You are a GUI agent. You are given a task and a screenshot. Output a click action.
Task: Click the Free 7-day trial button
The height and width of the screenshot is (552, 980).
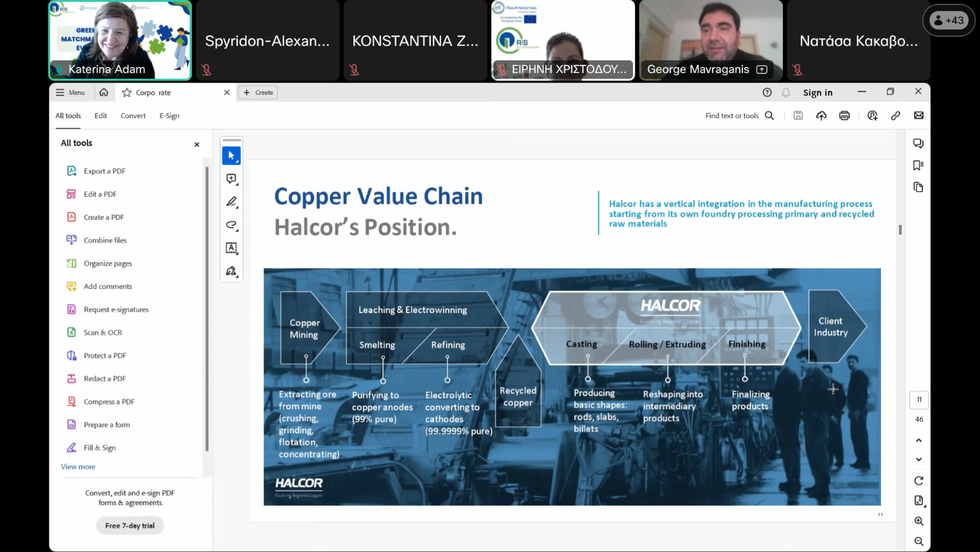click(x=130, y=525)
